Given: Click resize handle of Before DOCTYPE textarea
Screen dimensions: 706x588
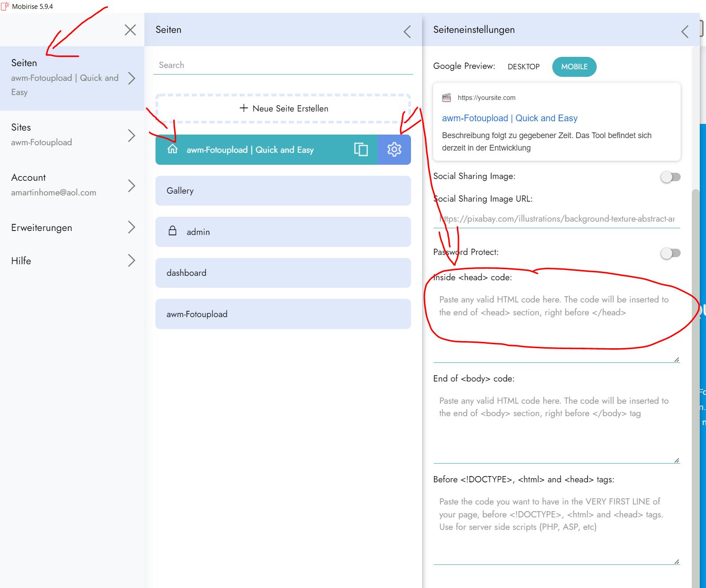Looking at the screenshot, I should [x=677, y=562].
